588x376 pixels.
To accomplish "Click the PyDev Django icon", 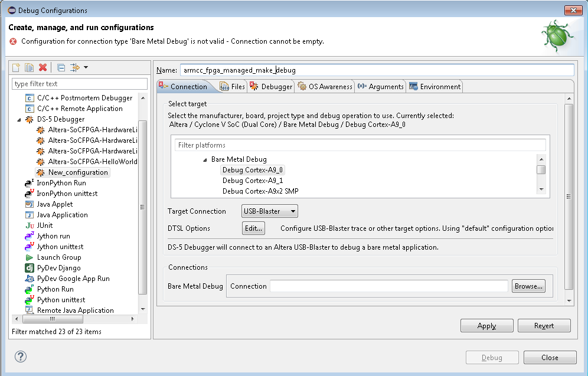I will (x=30, y=268).
